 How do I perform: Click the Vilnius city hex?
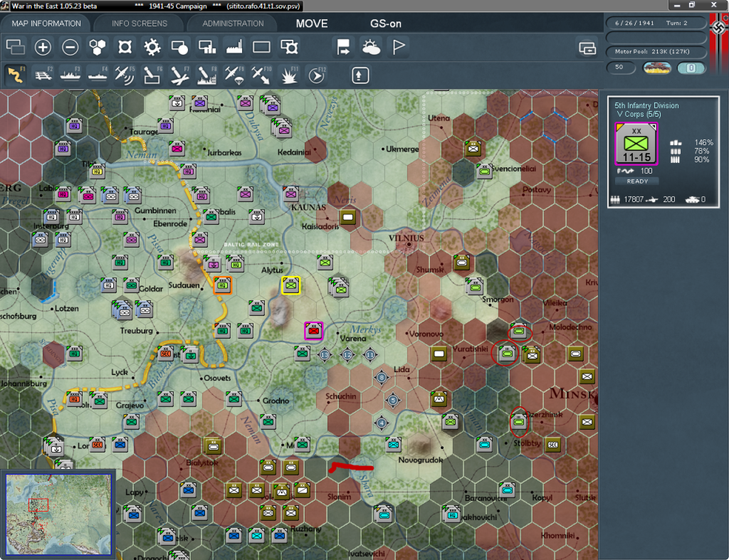coord(409,244)
